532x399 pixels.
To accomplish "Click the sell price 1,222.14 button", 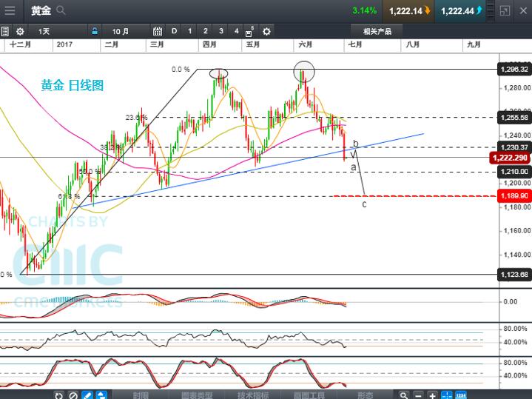I will click(410, 10).
